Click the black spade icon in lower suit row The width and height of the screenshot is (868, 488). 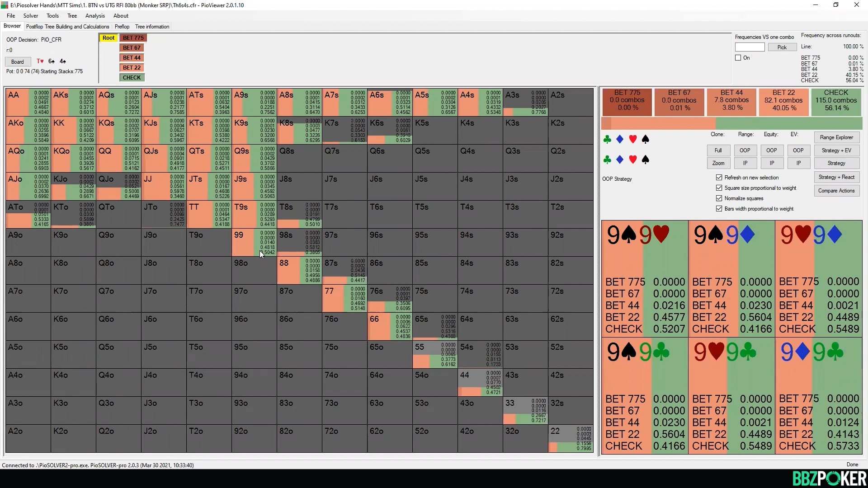tap(646, 160)
